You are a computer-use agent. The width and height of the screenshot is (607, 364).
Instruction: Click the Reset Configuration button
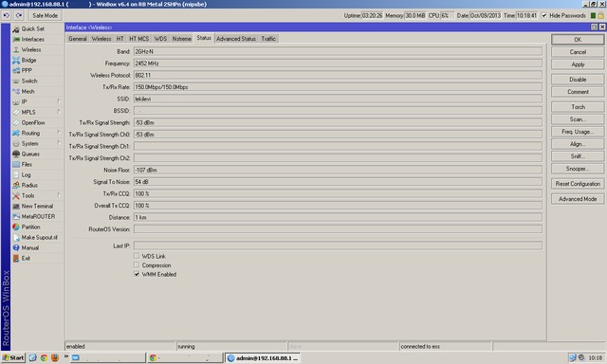point(578,184)
